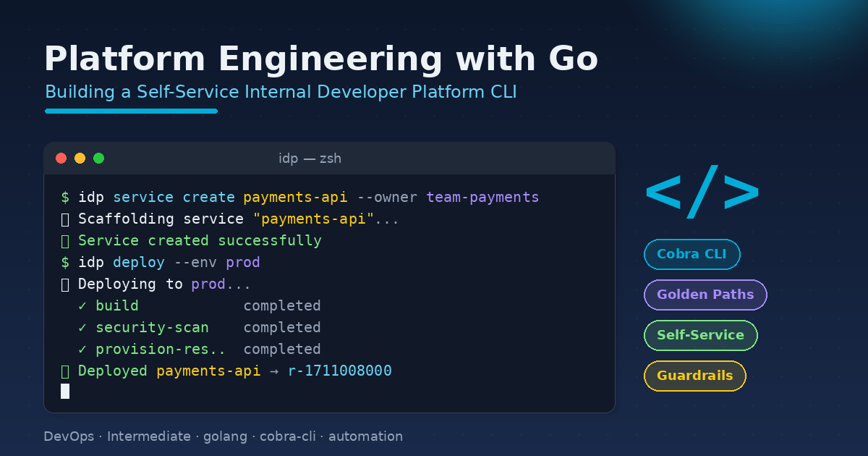Image resolution: width=868 pixels, height=456 pixels.
Task: Click the "Service created successfully" line
Action: pyautogui.click(x=191, y=241)
